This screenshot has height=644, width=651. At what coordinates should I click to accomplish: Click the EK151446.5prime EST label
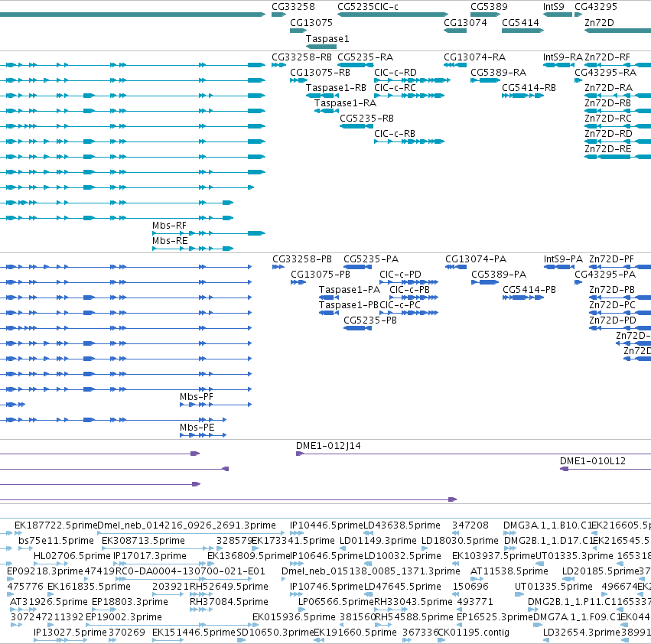(194, 633)
